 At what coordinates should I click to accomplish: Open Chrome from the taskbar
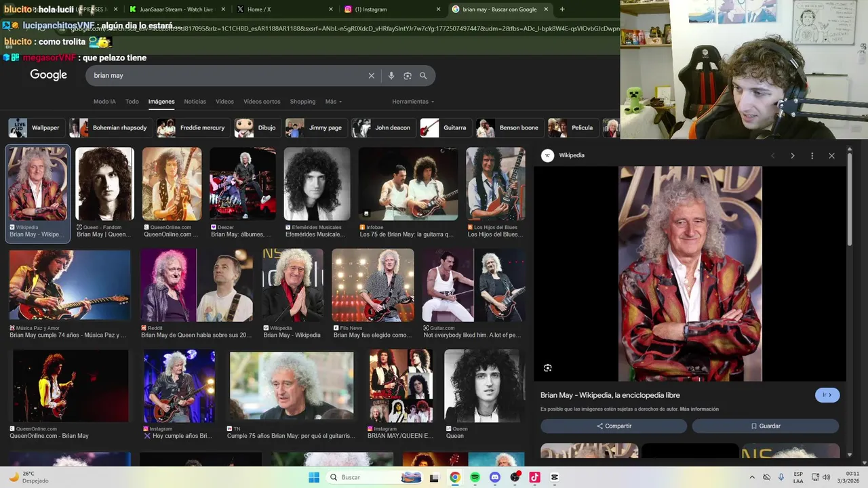[x=454, y=477]
